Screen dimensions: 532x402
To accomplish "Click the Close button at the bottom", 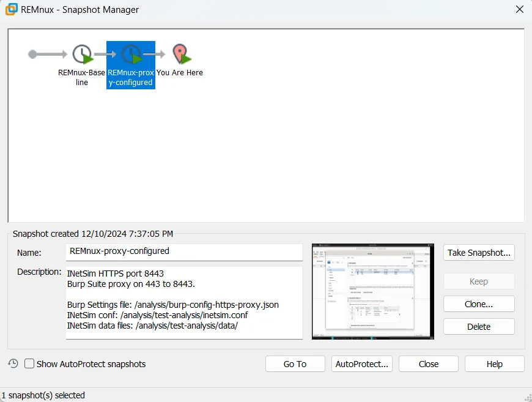I will pyautogui.click(x=428, y=364).
